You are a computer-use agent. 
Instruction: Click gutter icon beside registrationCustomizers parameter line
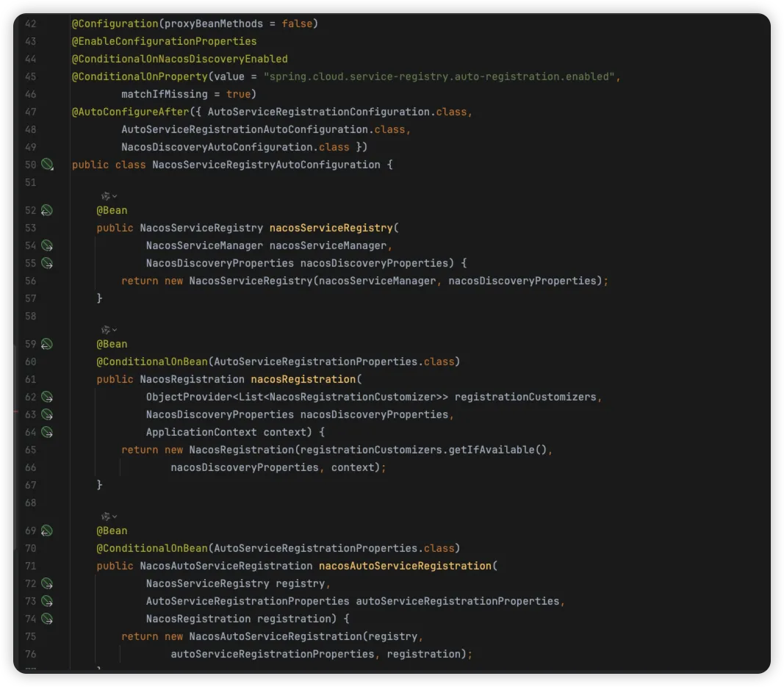point(47,397)
